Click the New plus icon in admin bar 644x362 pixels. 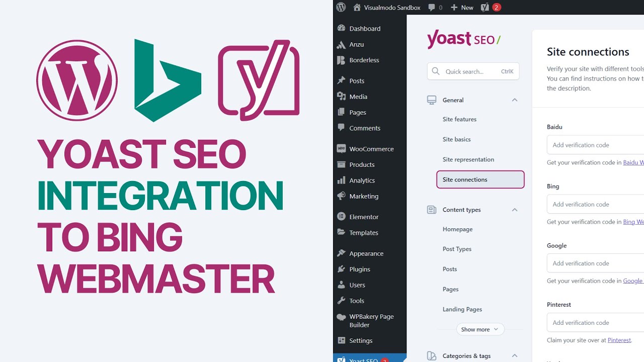click(x=454, y=8)
